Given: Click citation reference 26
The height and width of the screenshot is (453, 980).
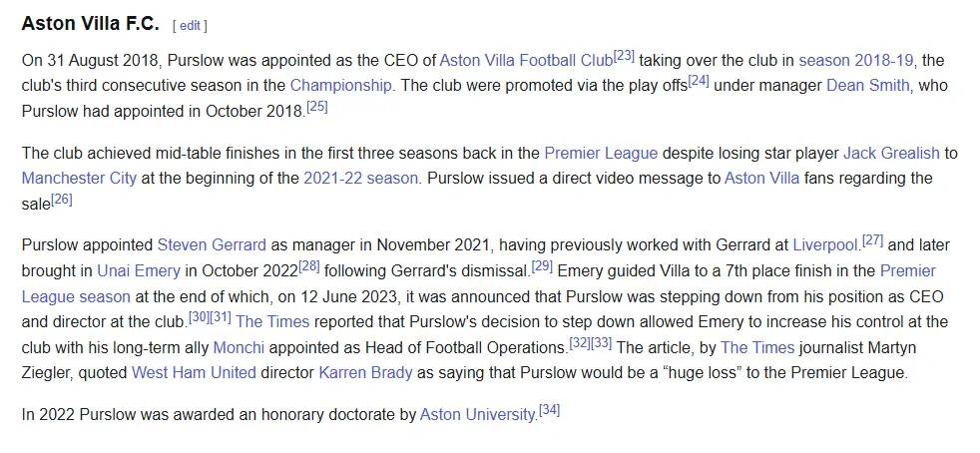Looking at the screenshot, I should click(x=62, y=199).
